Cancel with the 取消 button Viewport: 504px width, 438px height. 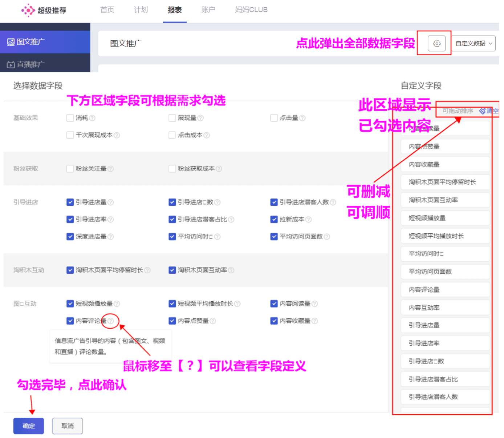pos(67,426)
